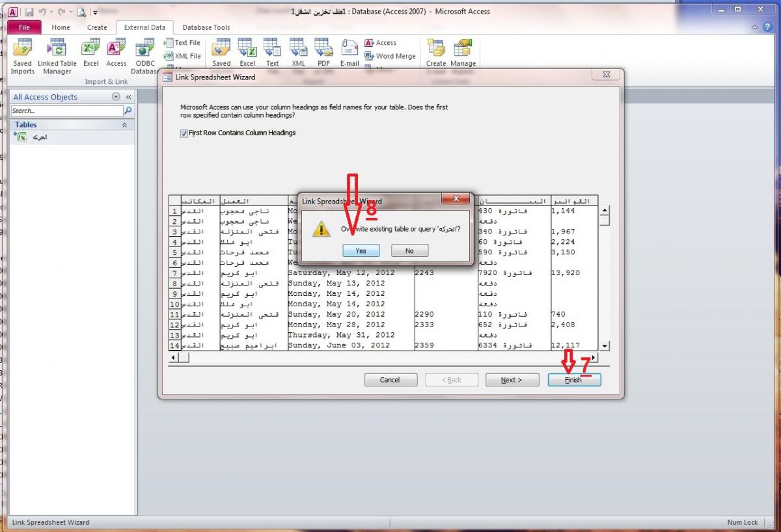Start a Word Merge export

pos(390,56)
